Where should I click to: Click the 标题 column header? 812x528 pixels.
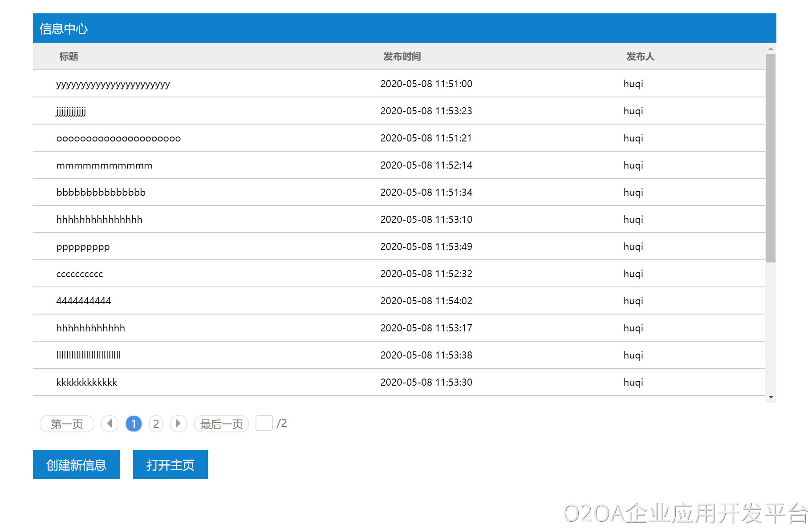point(69,56)
